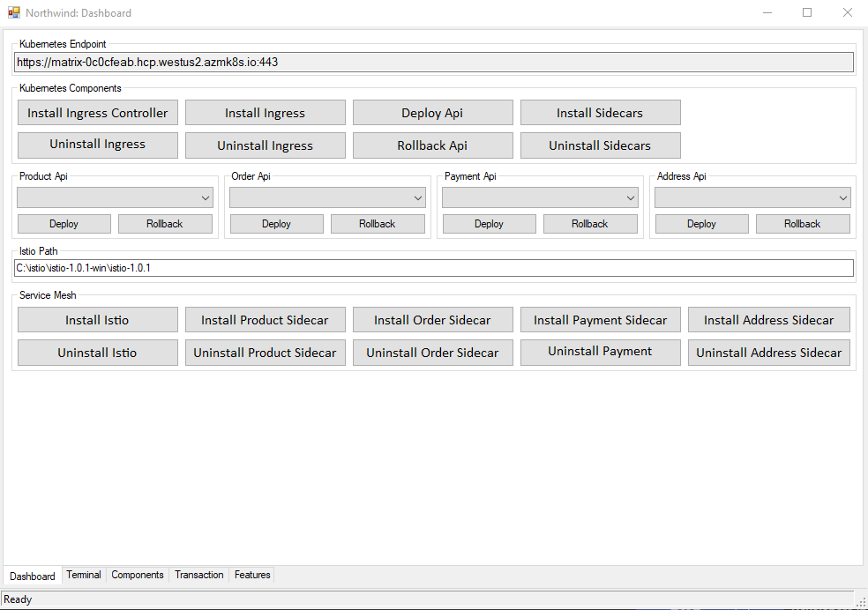
Task: Open the Order Api version dropdown
Action: click(328, 198)
